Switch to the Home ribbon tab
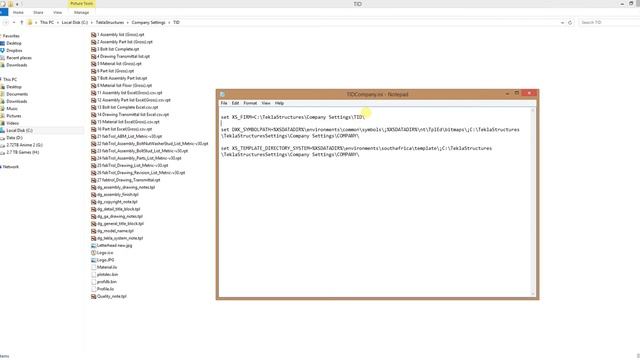640x360 pixels. pos(18,13)
